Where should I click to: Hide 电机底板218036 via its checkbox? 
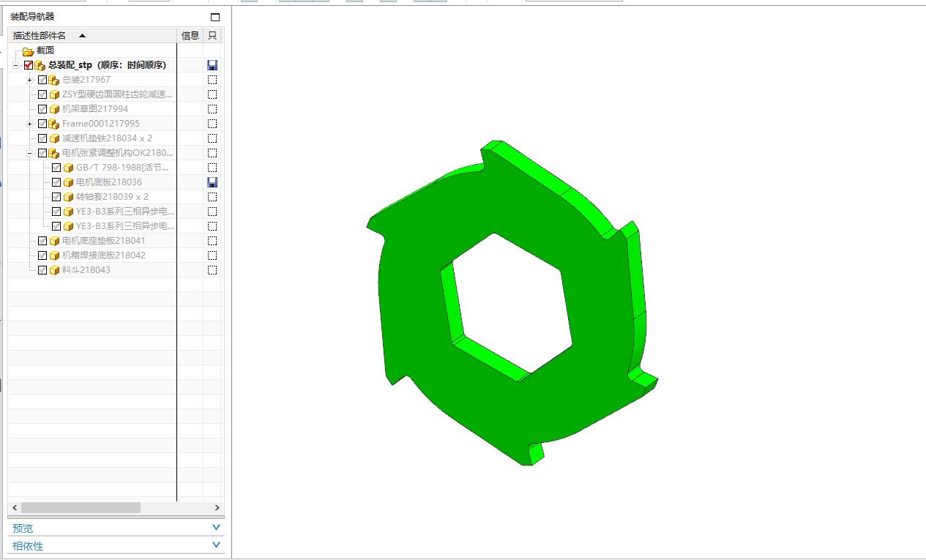point(56,182)
